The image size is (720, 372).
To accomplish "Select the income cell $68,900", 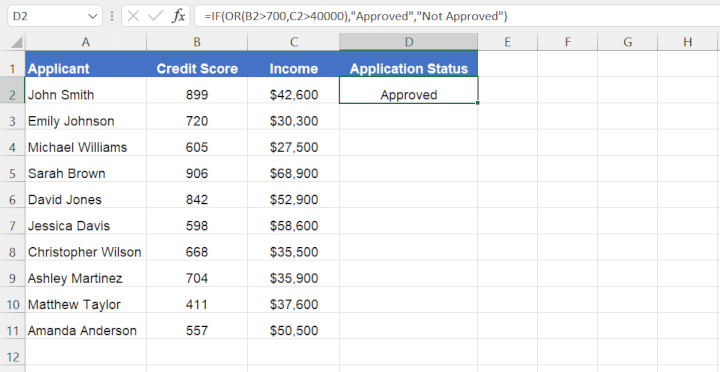I will [x=293, y=174].
